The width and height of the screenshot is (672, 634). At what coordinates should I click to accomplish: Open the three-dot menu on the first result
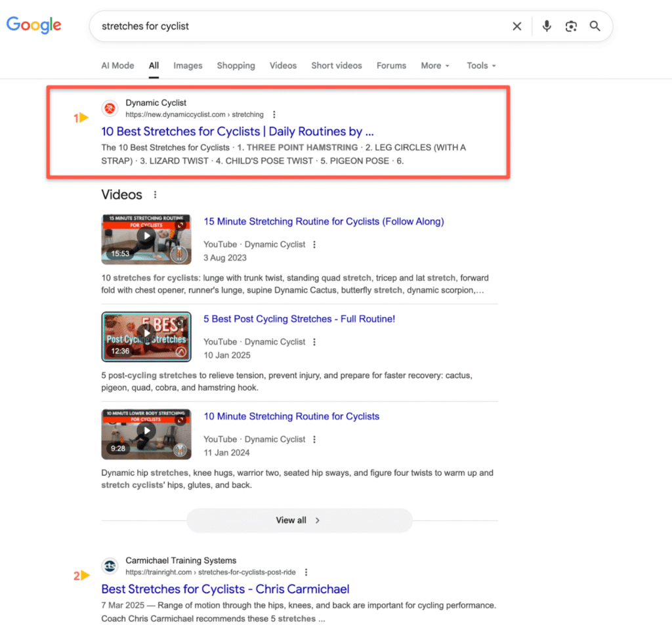[274, 114]
